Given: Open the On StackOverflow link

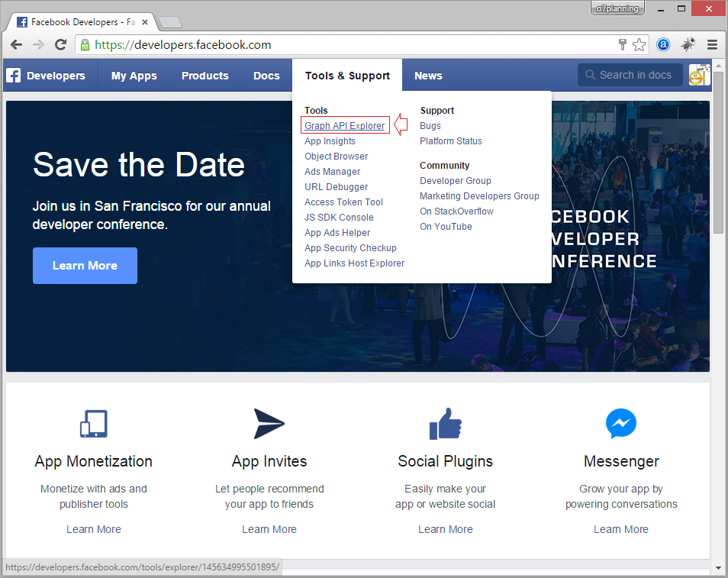Looking at the screenshot, I should coord(456,212).
